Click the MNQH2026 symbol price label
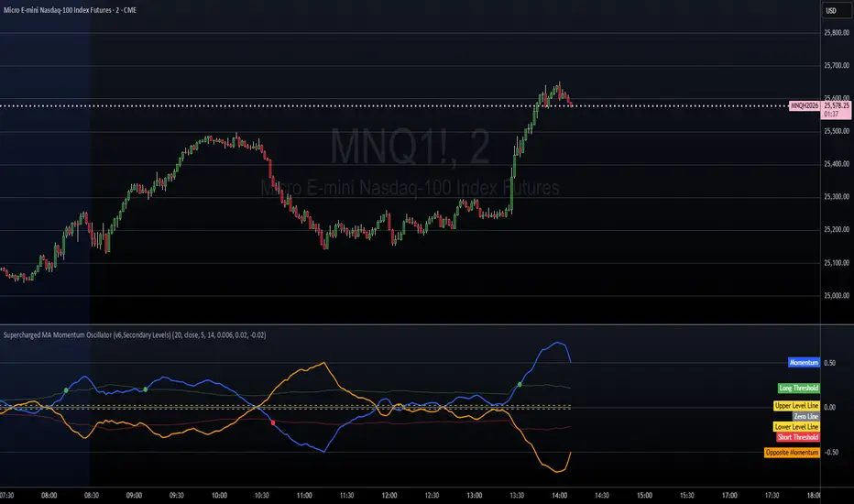This screenshot has width=854, height=504. pyautogui.click(x=805, y=105)
